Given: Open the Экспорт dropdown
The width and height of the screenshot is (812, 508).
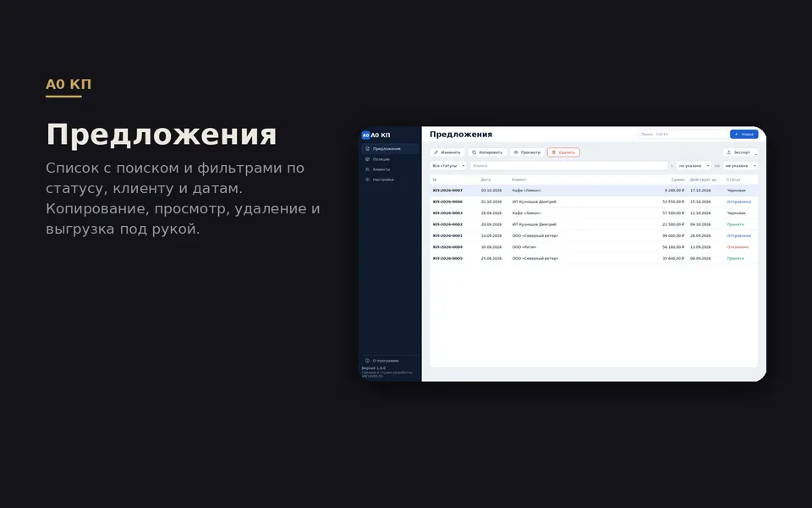Looking at the screenshot, I should (x=740, y=152).
